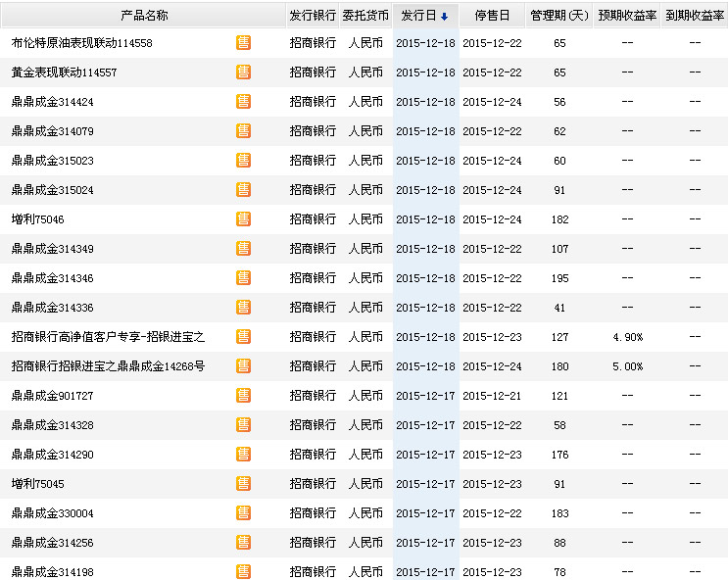Viewport: 728px width, 580px height.
Task: Sort by 委托货币 column header
Action: (365, 16)
